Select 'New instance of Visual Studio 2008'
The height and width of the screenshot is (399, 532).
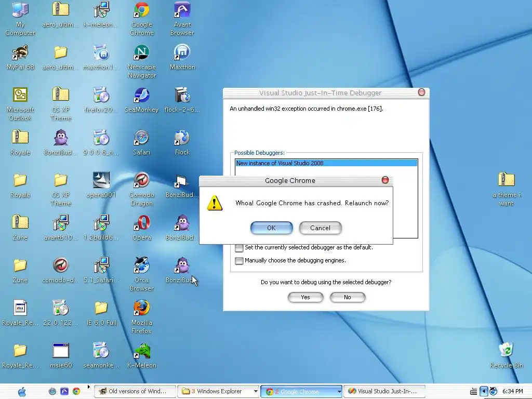pos(326,163)
